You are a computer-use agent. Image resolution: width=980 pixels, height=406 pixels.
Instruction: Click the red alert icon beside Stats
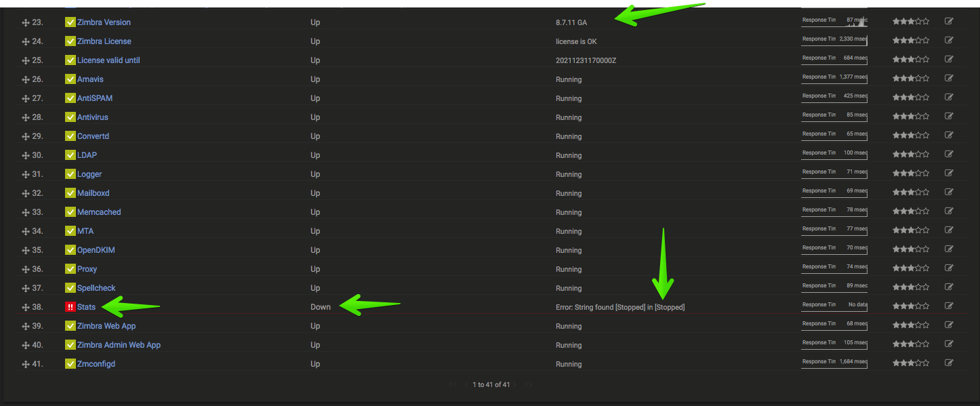pos(70,307)
